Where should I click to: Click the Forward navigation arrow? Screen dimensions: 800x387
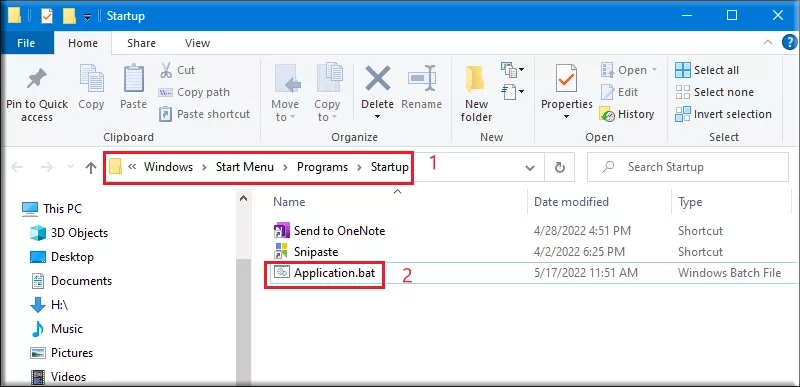tap(47, 167)
